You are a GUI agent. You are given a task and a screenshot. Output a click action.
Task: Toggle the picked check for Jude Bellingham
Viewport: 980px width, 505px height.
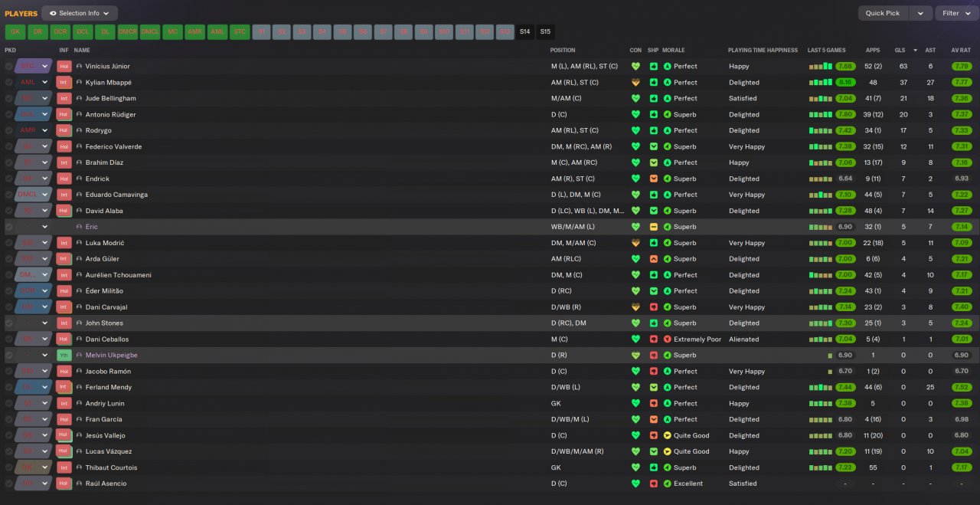(8, 99)
